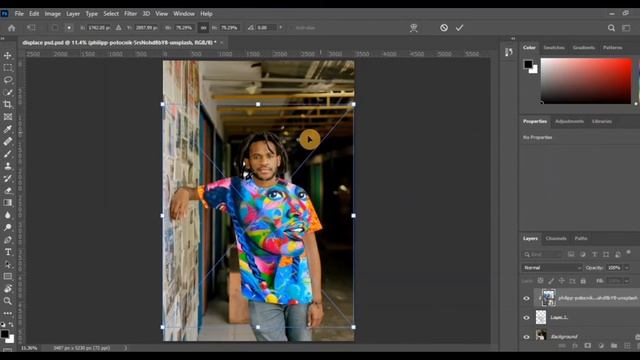The width and height of the screenshot is (640, 360).
Task: Commit the transform with the checkmark
Action: (460, 28)
